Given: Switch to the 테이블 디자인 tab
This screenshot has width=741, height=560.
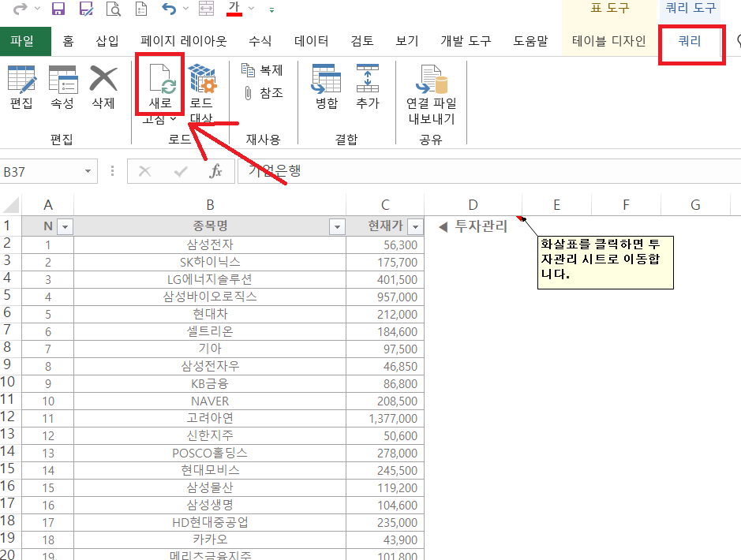Looking at the screenshot, I should (609, 41).
